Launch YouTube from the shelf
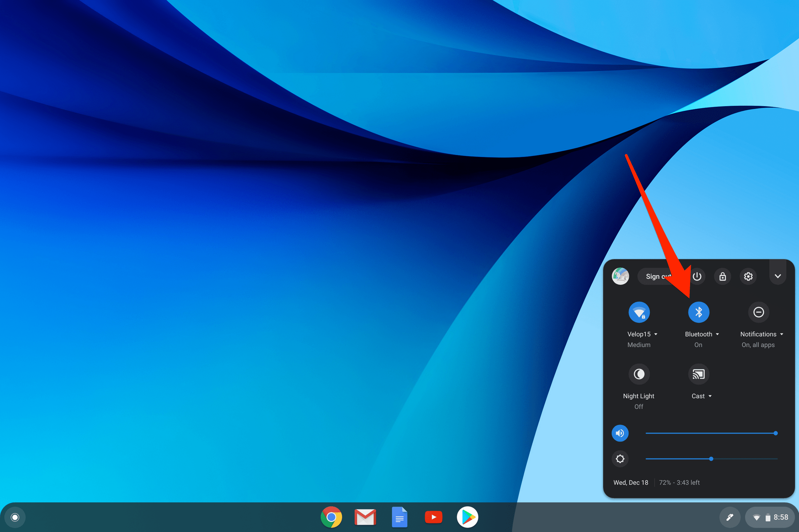Image resolution: width=799 pixels, height=532 pixels. tap(433, 517)
